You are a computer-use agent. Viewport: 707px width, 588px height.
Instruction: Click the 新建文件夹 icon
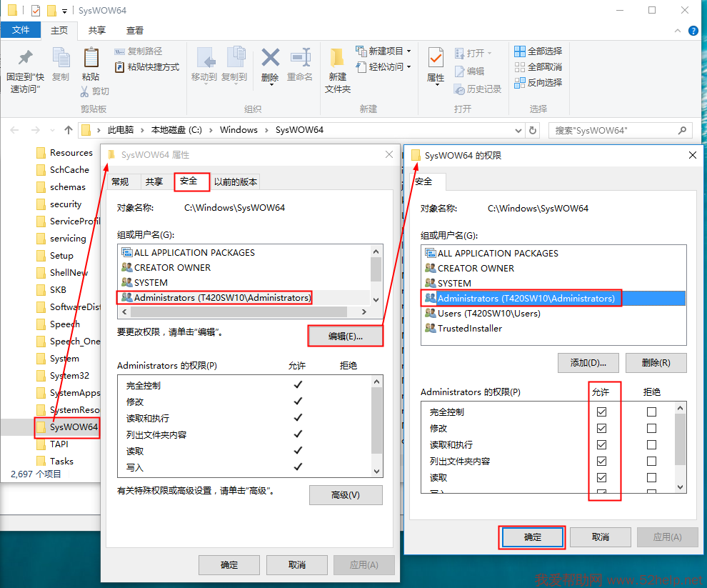coord(338,57)
